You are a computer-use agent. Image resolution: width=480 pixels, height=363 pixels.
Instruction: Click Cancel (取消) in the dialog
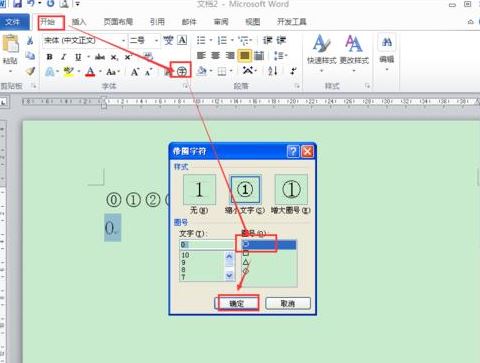click(288, 303)
